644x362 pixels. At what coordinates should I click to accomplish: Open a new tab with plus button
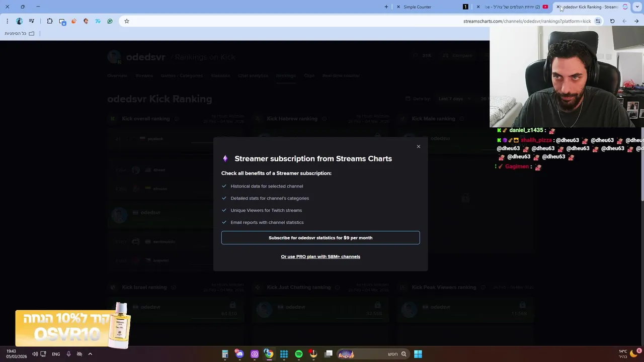pos(386,7)
